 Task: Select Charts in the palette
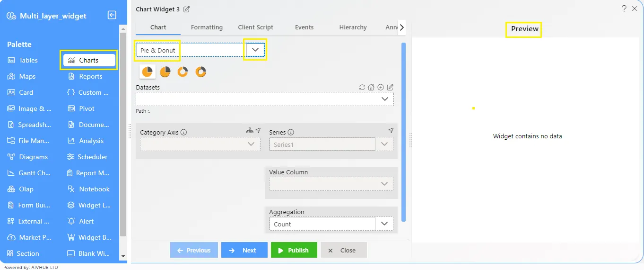click(x=89, y=60)
